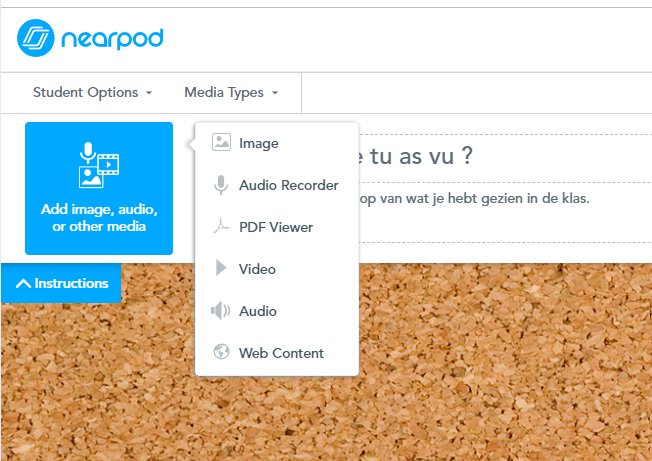
Task: Choose the Web Content menu entry
Action: coord(281,353)
